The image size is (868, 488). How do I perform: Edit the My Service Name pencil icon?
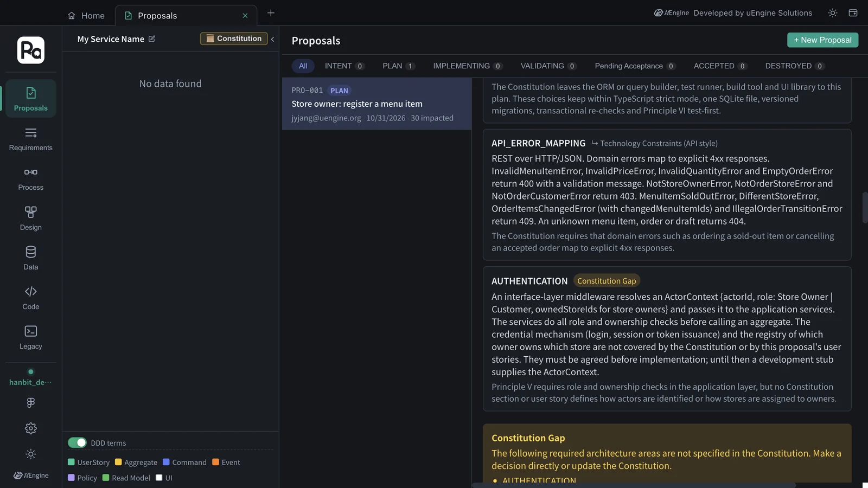coord(152,39)
